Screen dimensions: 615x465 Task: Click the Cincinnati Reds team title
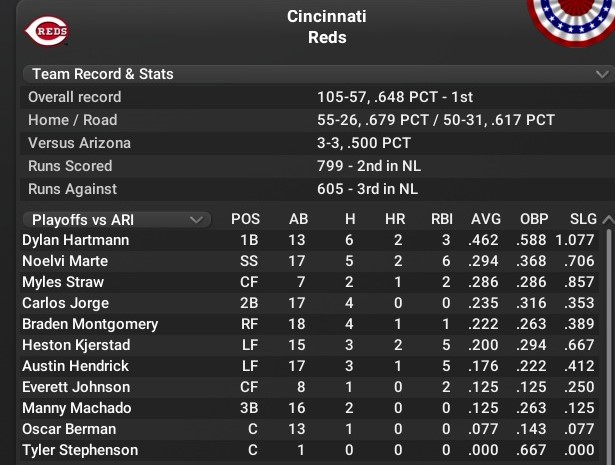click(326, 27)
